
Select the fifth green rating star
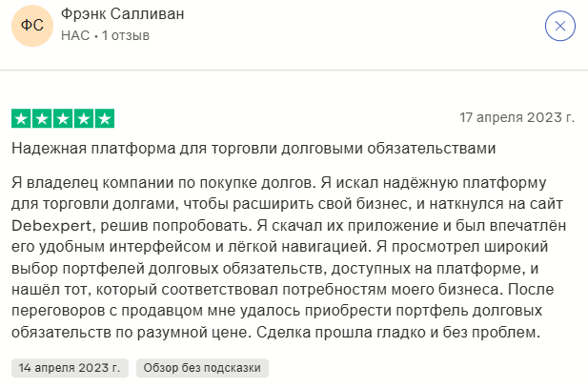[105, 119]
